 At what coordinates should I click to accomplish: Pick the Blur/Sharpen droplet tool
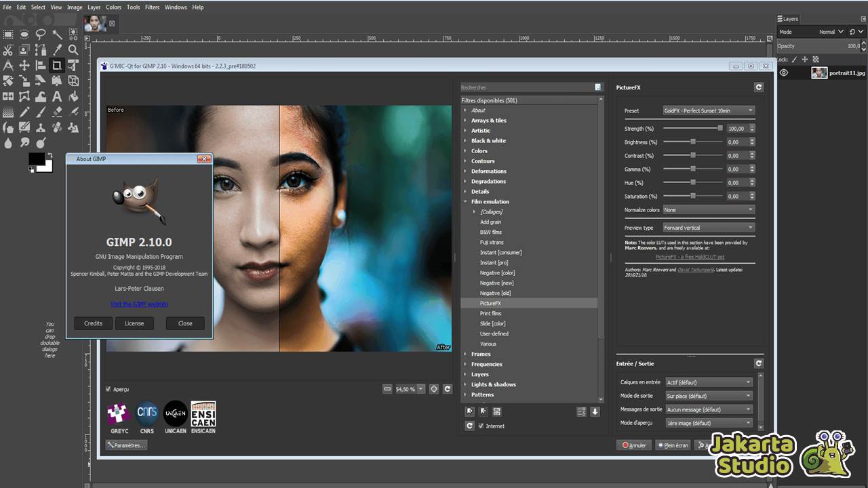click(x=8, y=143)
